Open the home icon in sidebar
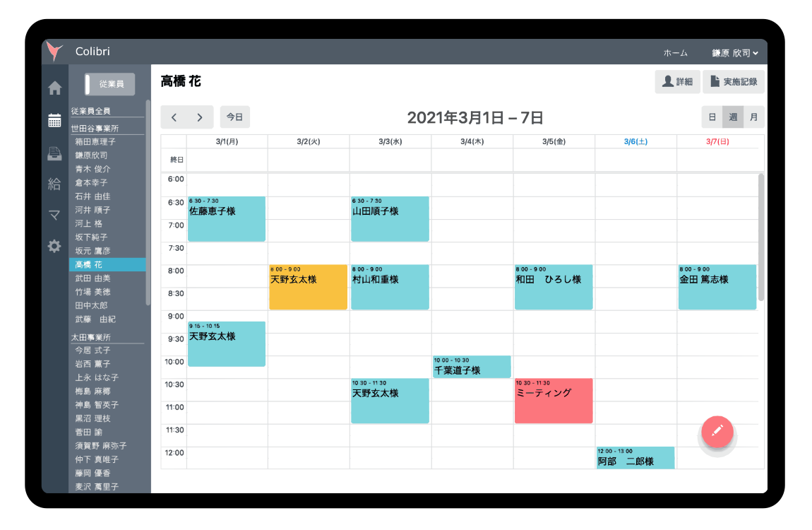The width and height of the screenshot is (812, 530). click(54, 88)
